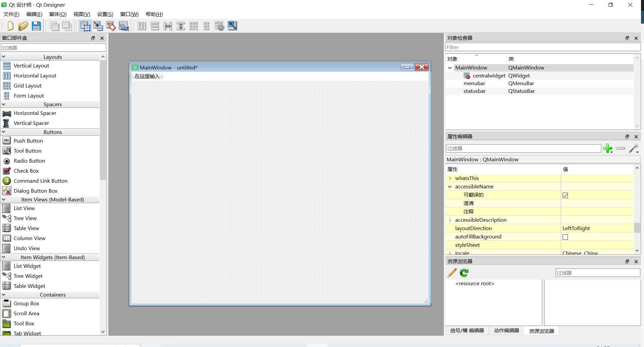Check the Break Layout toolbar option
Image resolution: width=644 pixels, height=347 pixels.
219,26
